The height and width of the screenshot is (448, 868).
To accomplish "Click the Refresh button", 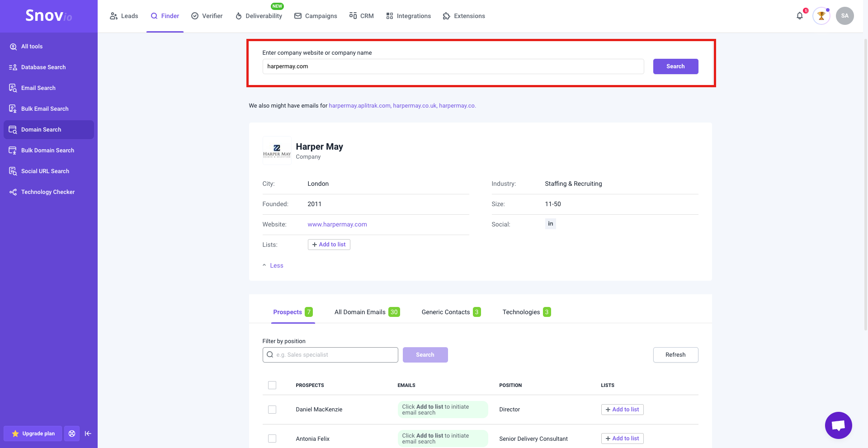I will pyautogui.click(x=675, y=355).
